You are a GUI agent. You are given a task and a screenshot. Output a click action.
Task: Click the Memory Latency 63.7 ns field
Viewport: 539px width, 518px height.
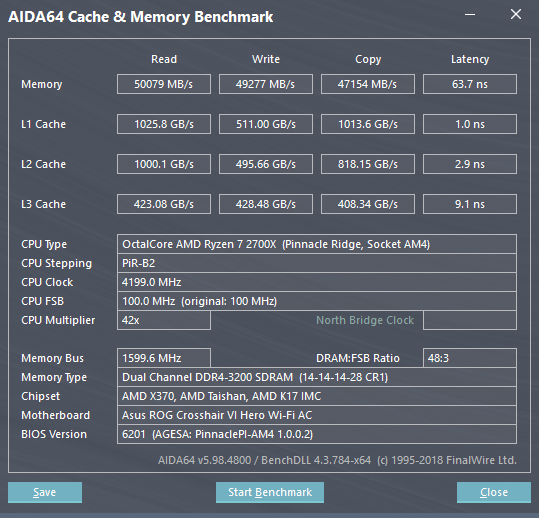[470, 84]
